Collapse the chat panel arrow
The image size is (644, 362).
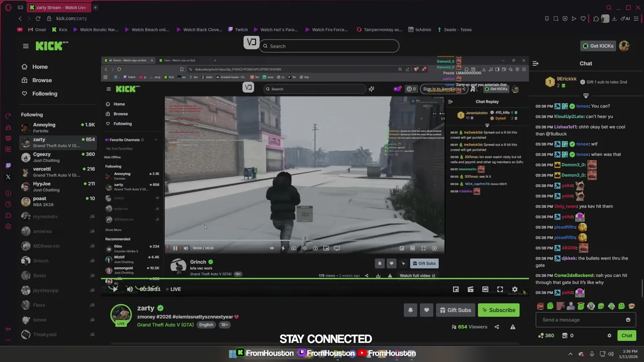point(535,63)
